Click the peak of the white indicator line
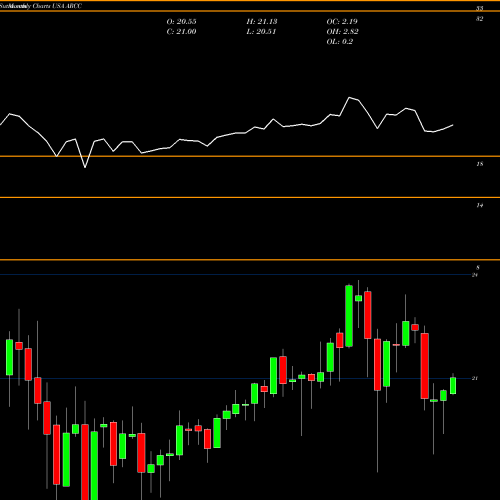Screen dimensions: 500x500 click(349, 98)
